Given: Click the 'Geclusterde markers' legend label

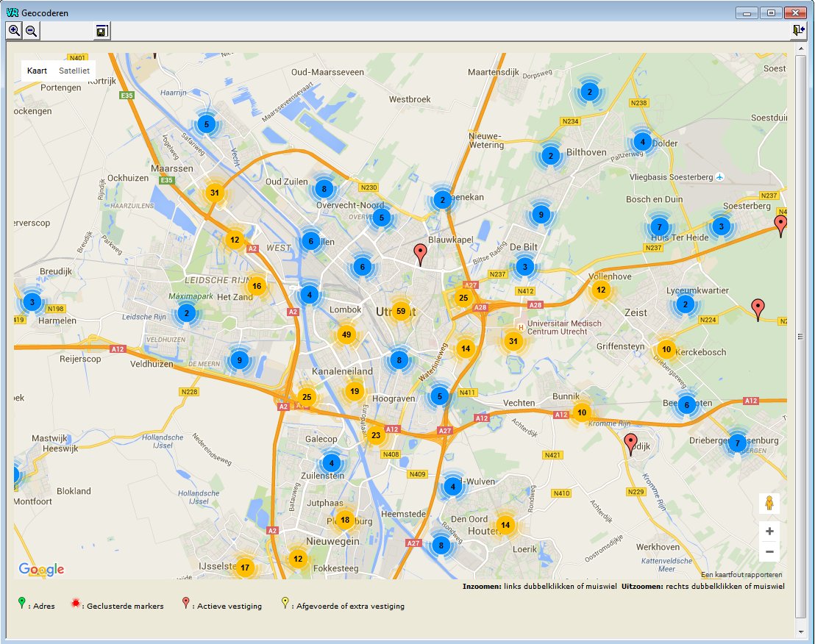Looking at the screenshot, I should 125,606.
